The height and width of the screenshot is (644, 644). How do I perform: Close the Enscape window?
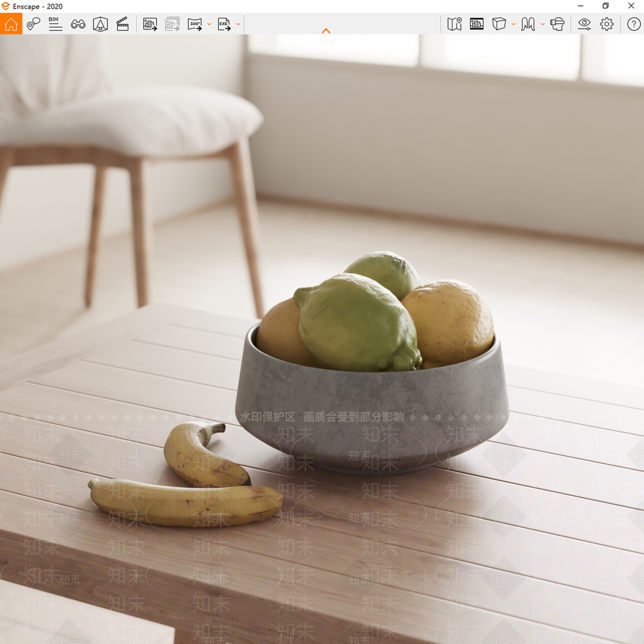[631, 6]
